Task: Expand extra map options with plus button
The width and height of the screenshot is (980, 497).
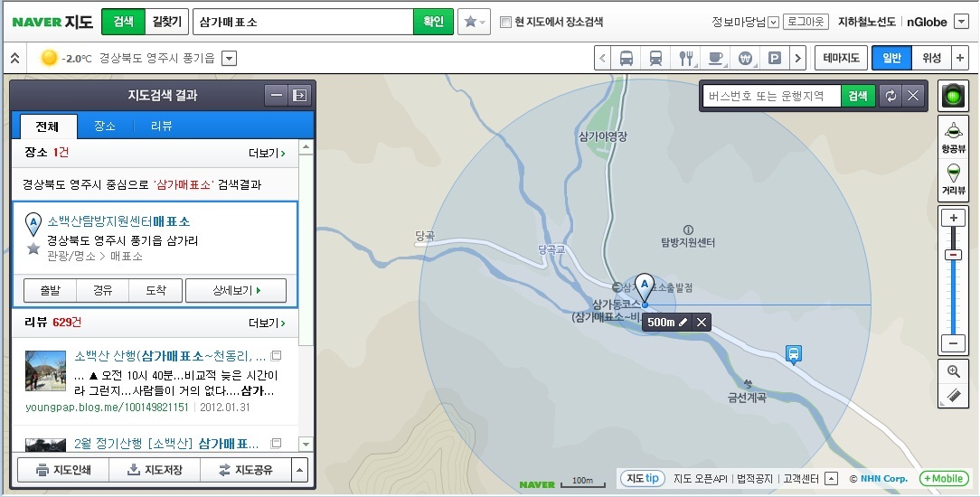Action: [x=960, y=58]
